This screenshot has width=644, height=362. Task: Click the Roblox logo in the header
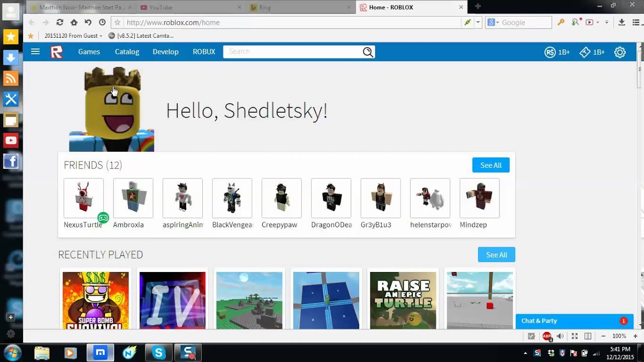point(57,52)
